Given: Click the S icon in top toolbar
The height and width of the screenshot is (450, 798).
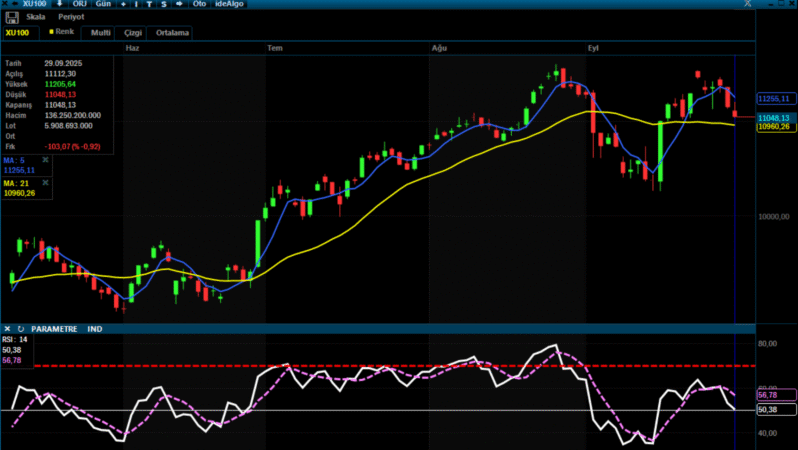Looking at the screenshot, I should 163,5.
